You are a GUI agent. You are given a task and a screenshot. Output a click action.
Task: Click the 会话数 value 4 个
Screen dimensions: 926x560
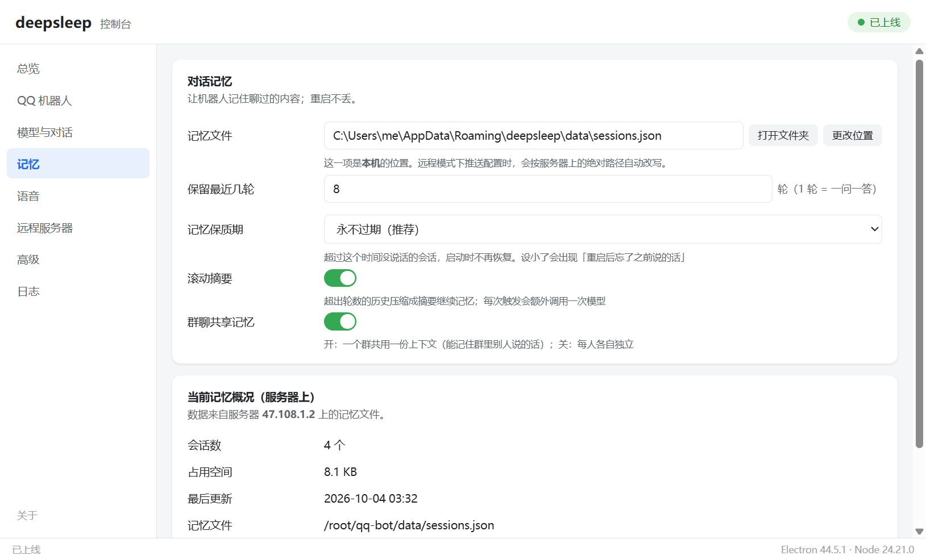point(335,445)
